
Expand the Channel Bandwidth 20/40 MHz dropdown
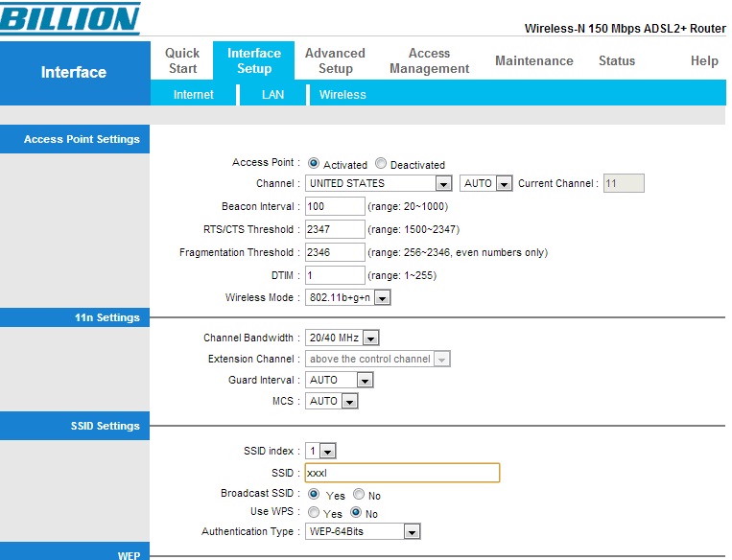pos(342,338)
